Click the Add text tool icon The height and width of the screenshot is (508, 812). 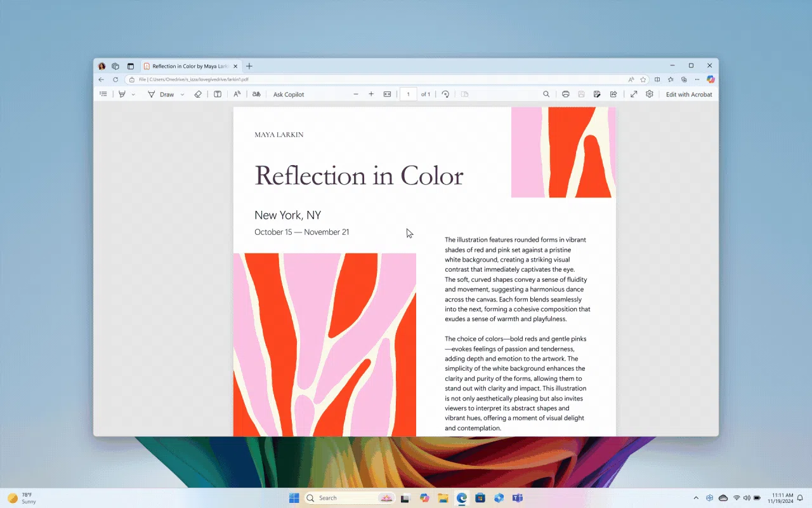coord(218,94)
